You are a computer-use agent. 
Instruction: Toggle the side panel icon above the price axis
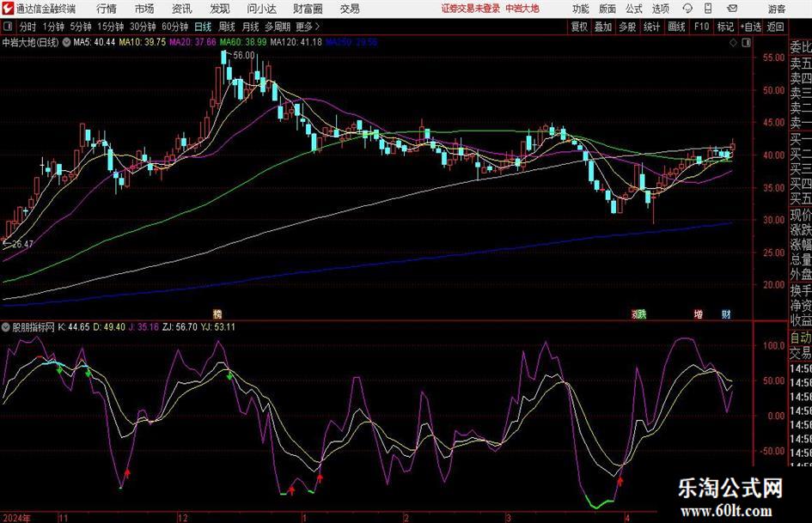pos(746,43)
